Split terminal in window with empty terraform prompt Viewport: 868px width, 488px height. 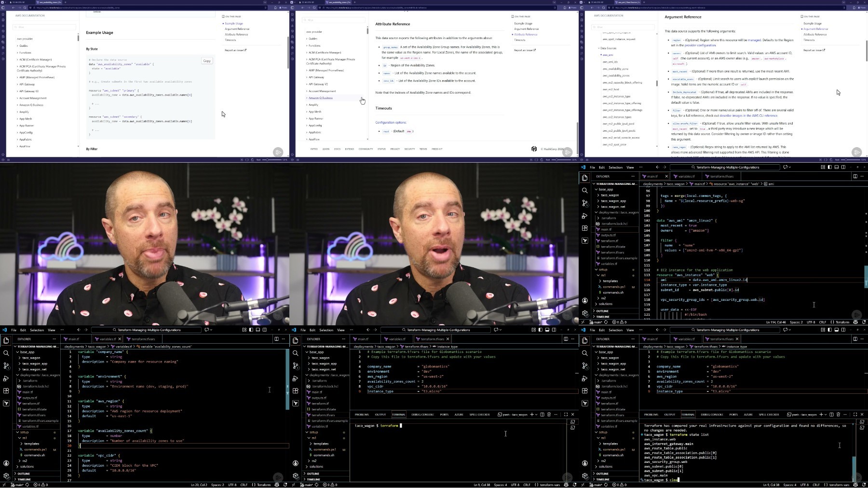542,414
